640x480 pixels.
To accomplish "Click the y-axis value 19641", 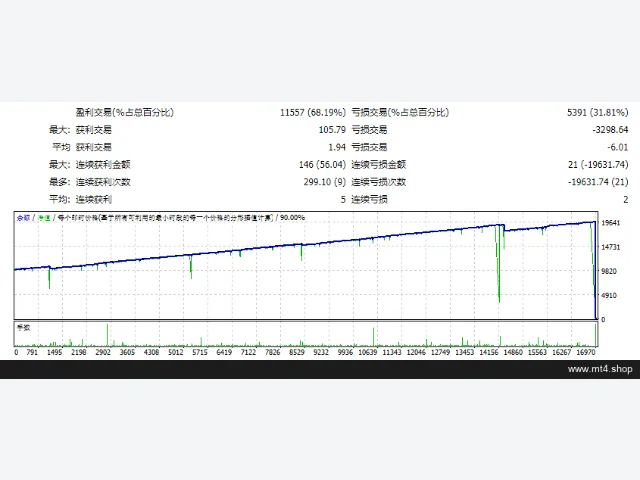I will click(611, 223).
